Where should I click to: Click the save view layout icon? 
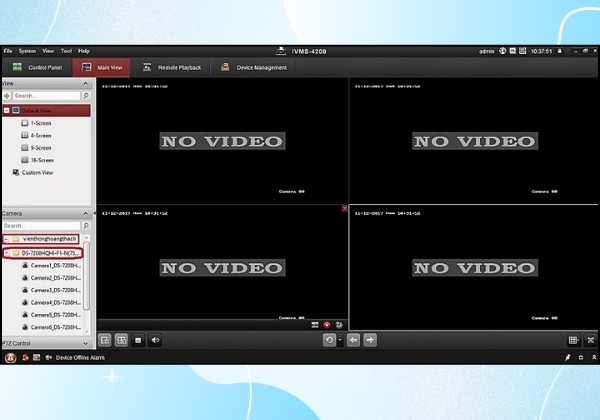(x=104, y=340)
